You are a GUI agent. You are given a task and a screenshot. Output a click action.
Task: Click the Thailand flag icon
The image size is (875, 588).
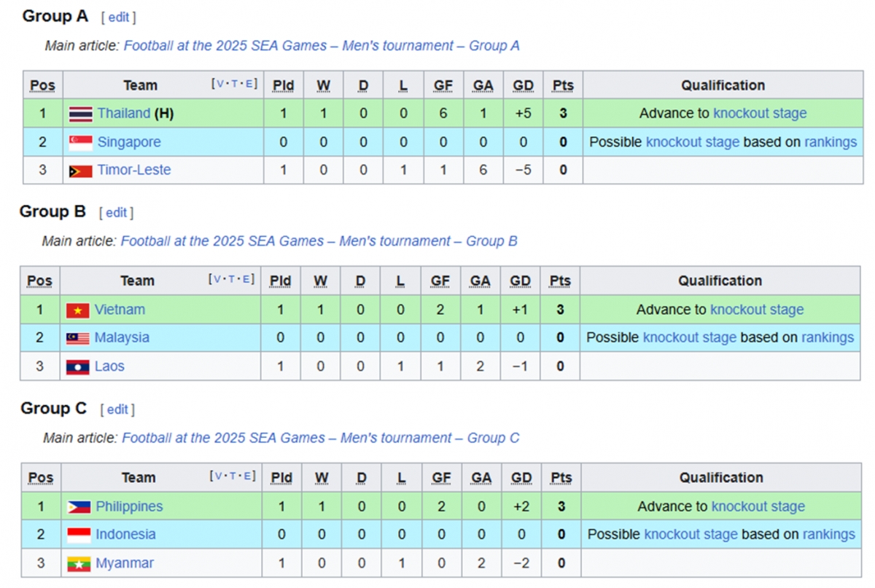(x=80, y=114)
